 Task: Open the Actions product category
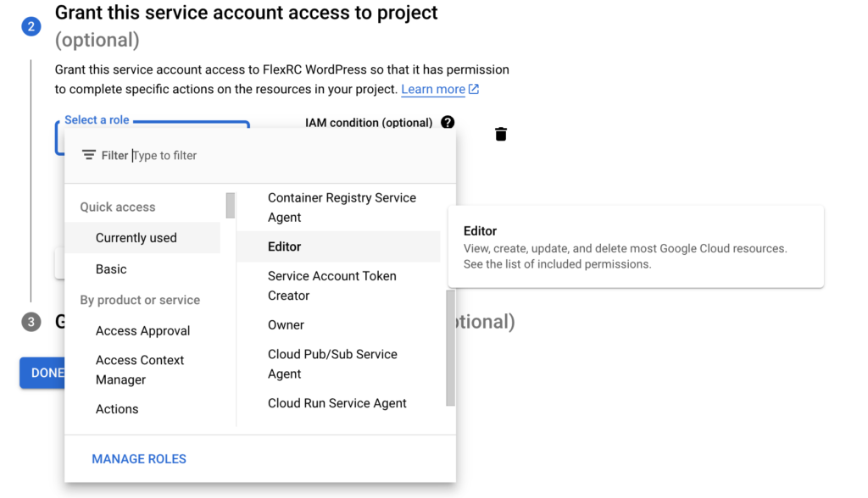coord(117,409)
